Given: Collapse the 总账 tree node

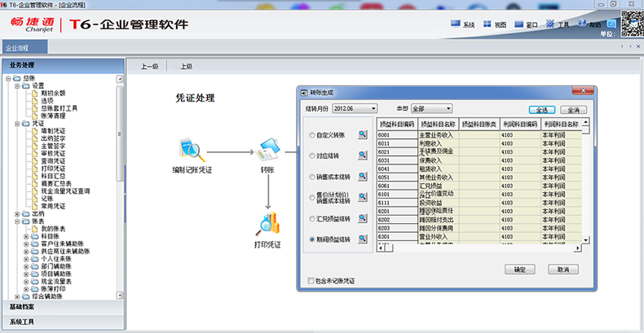Looking at the screenshot, I should pyautogui.click(x=8, y=79).
